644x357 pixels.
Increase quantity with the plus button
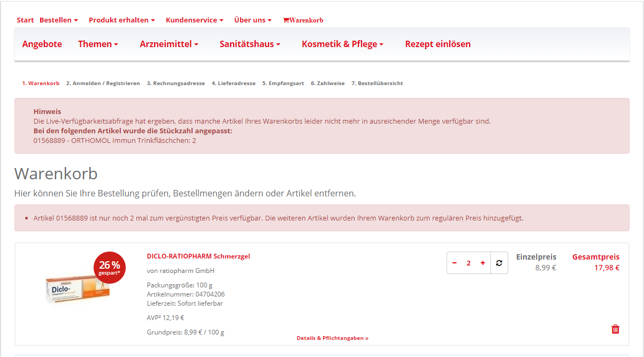[x=482, y=263]
